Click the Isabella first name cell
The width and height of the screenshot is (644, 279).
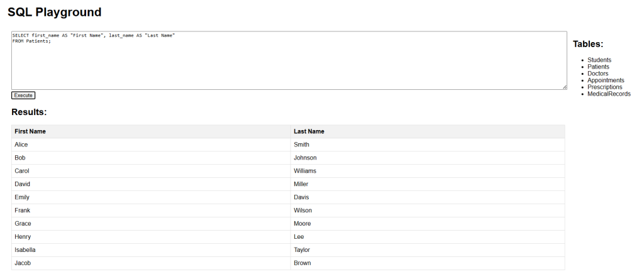click(x=151, y=250)
